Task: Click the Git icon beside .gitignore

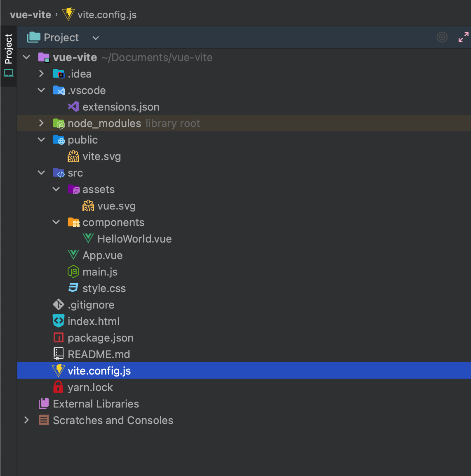Action: (x=58, y=304)
